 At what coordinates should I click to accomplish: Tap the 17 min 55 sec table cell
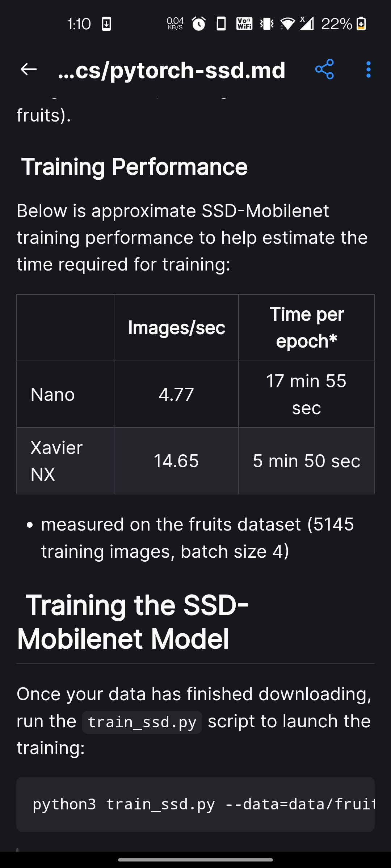coord(306,394)
